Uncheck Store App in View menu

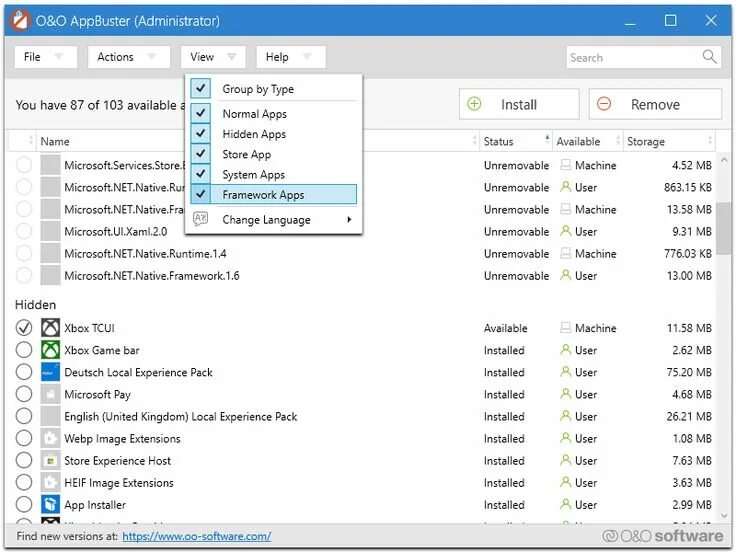click(x=200, y=153)
